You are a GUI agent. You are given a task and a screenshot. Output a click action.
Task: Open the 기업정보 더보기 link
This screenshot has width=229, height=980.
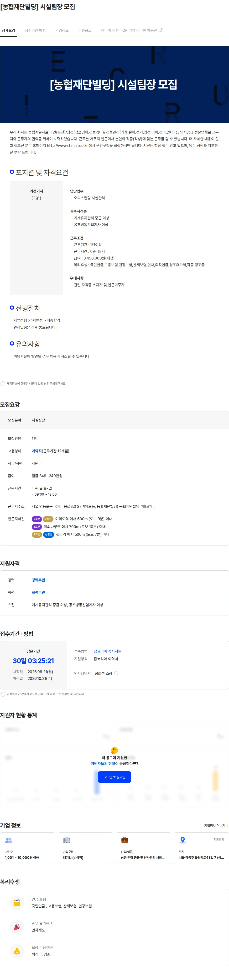pyautogui.click(x=216, y=826)
